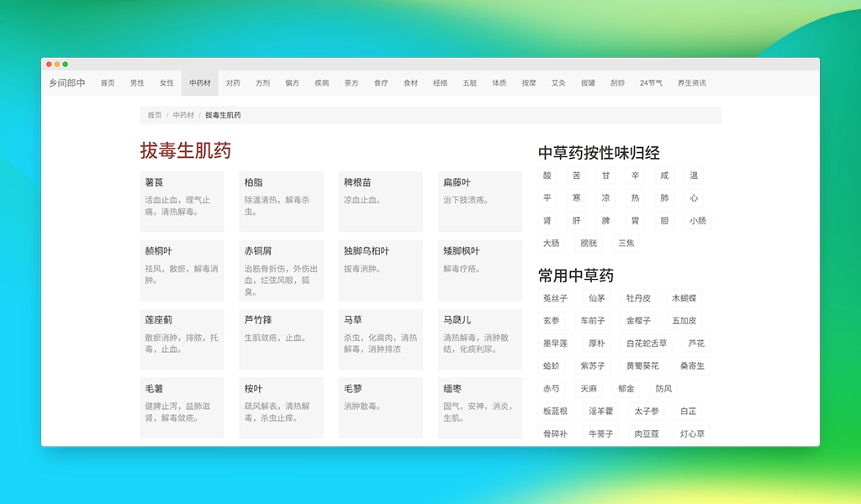Image resolution: width=861 pixels, height=504 pixels.
Task: Open the 毛薯 herb card
Action: click(182, 408)
